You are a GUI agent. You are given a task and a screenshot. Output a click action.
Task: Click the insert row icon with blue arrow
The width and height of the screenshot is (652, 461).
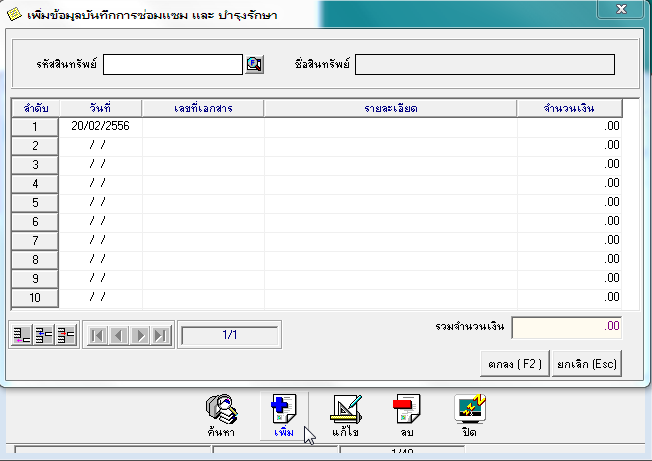[43, 335]
